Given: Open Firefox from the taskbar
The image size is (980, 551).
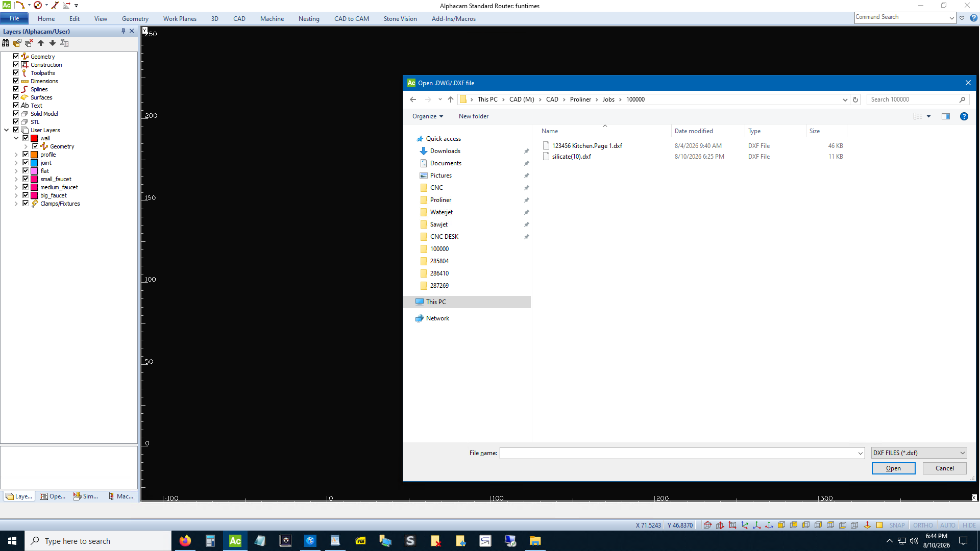Looking at the screenshot, I should (185, 541).
